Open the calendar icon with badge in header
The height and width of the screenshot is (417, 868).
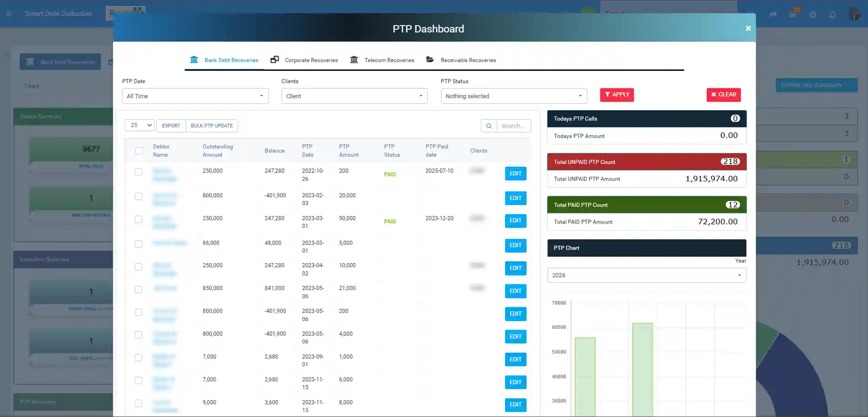coord(793,14)
